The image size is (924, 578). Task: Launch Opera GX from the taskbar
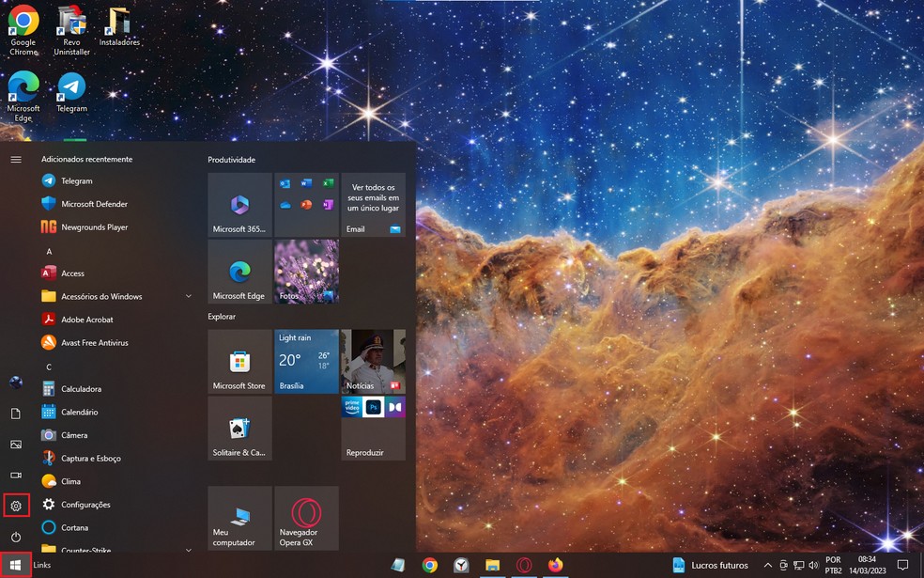(523, 566)
